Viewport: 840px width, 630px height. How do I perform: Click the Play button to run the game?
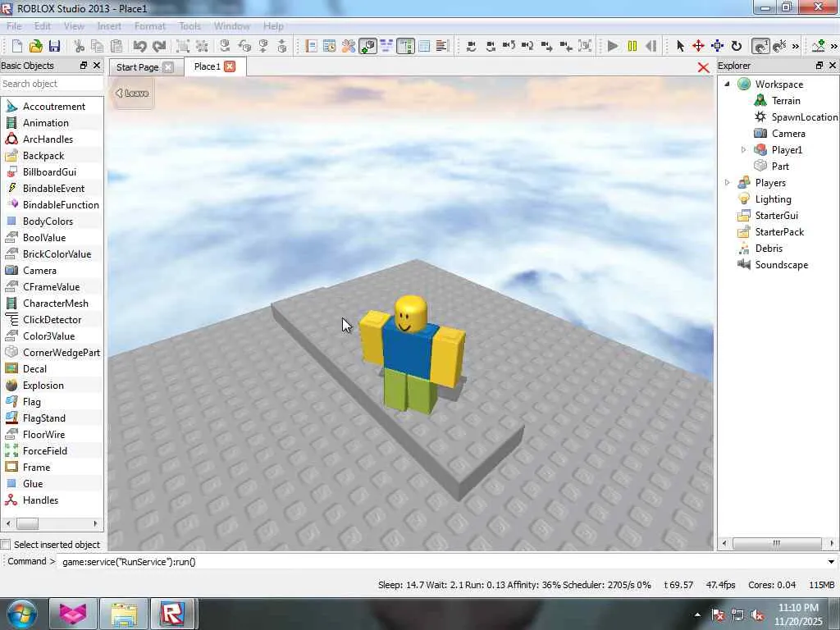tap(613, 46)
